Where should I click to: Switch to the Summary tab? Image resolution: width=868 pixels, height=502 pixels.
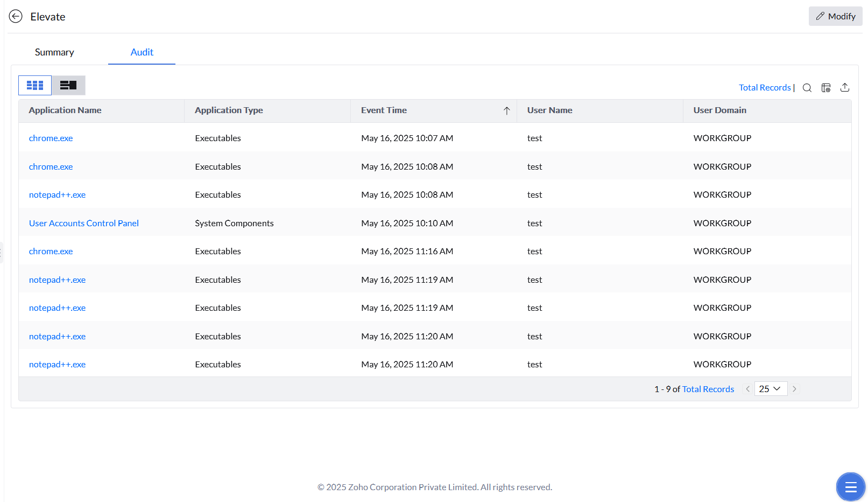[54, 52]
